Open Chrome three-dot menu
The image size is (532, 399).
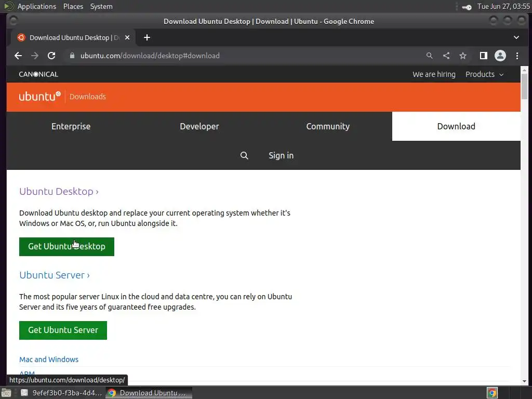517,56
